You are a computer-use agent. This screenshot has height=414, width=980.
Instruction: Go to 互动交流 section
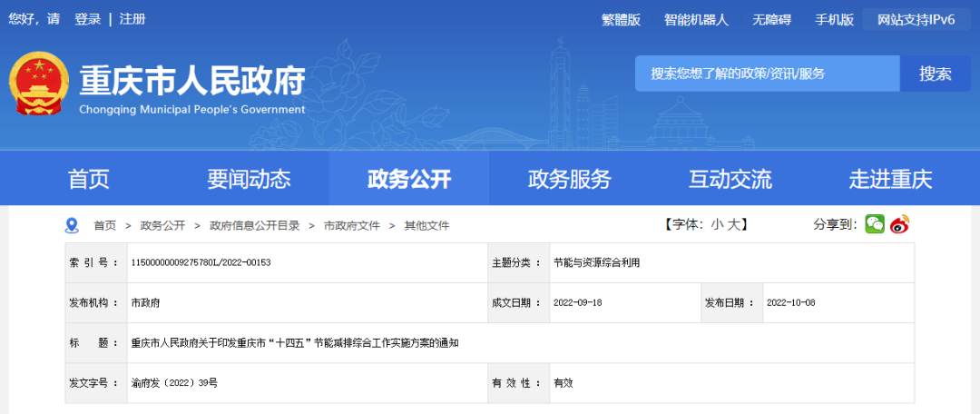pos(730,179)
